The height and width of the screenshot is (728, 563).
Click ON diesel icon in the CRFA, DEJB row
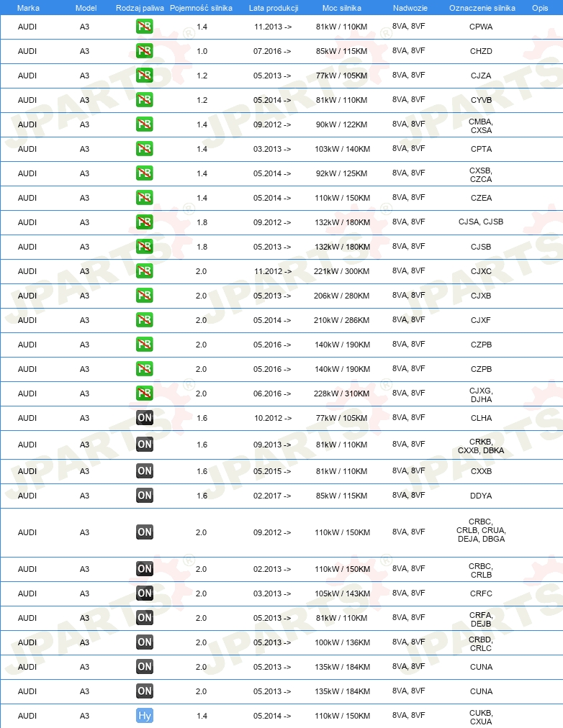[145, 617]
